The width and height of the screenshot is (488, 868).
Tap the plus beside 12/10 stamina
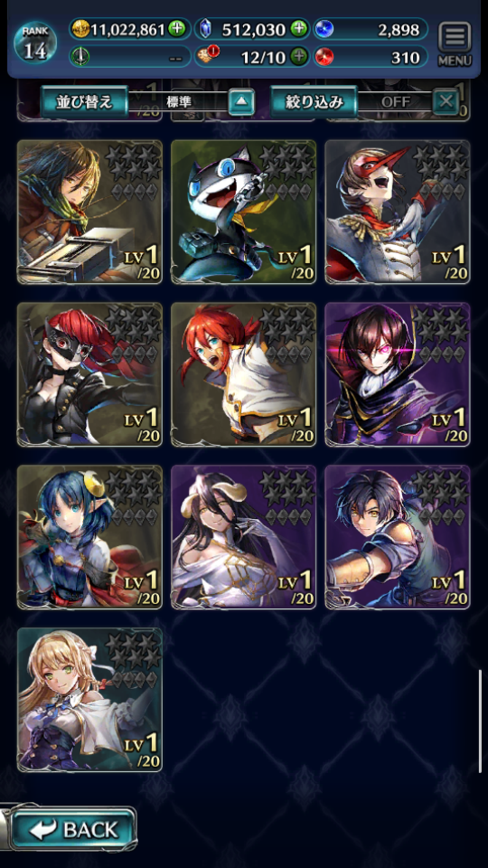point(299,56)
